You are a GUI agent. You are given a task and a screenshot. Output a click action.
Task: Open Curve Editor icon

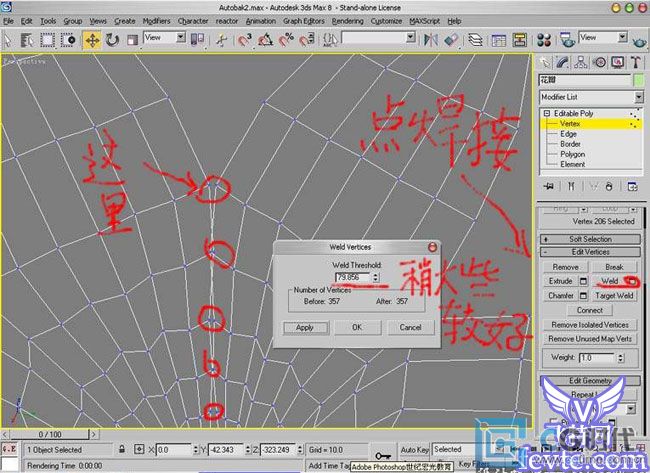pyautogui.click(x=498, y=40)
